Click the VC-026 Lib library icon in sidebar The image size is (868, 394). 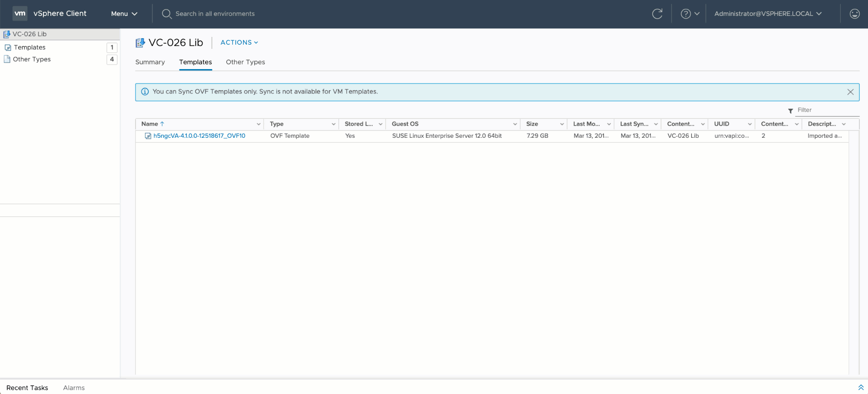[x=7, y=34]
